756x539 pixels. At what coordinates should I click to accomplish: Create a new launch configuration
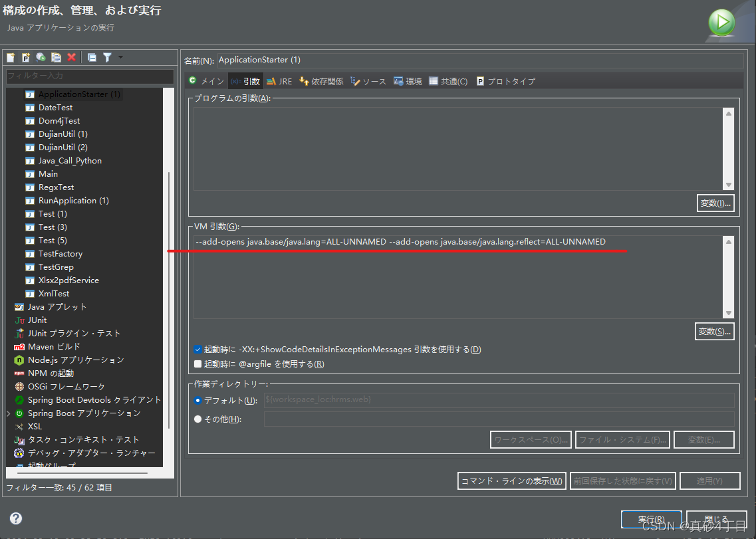pyautogui.click(x=10, y=57)
